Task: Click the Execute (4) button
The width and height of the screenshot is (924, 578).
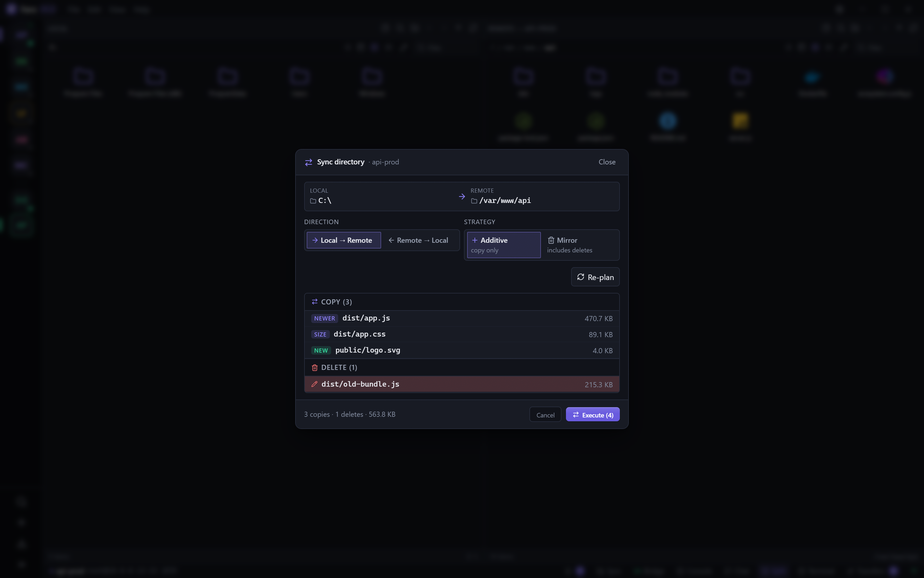Action: [593, 414]
